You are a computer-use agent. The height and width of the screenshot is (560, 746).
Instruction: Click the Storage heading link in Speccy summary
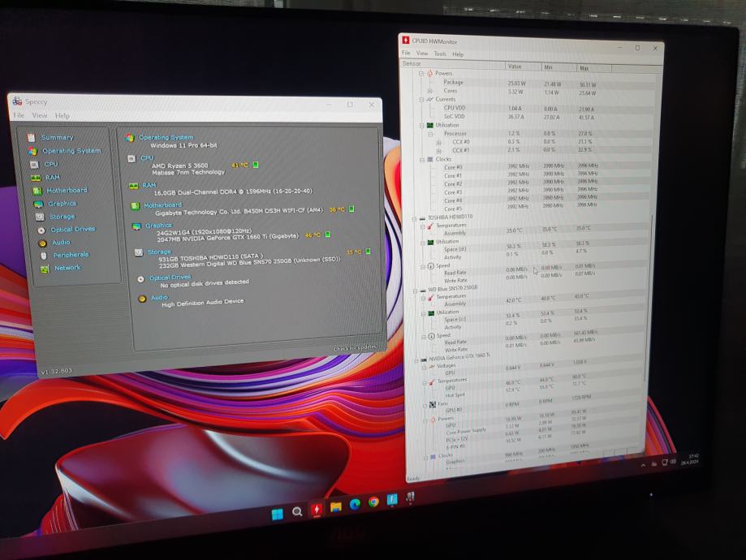tap(159, 252)
